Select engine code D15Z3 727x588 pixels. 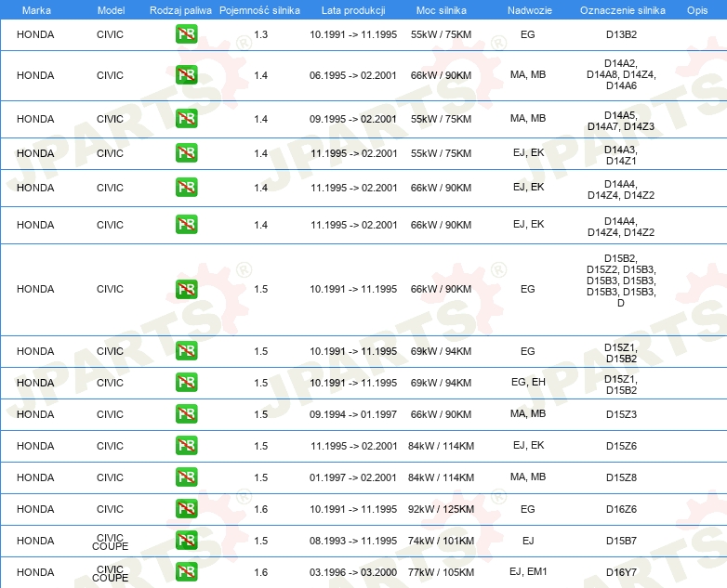pyautogui.click(x=621, y=414)
